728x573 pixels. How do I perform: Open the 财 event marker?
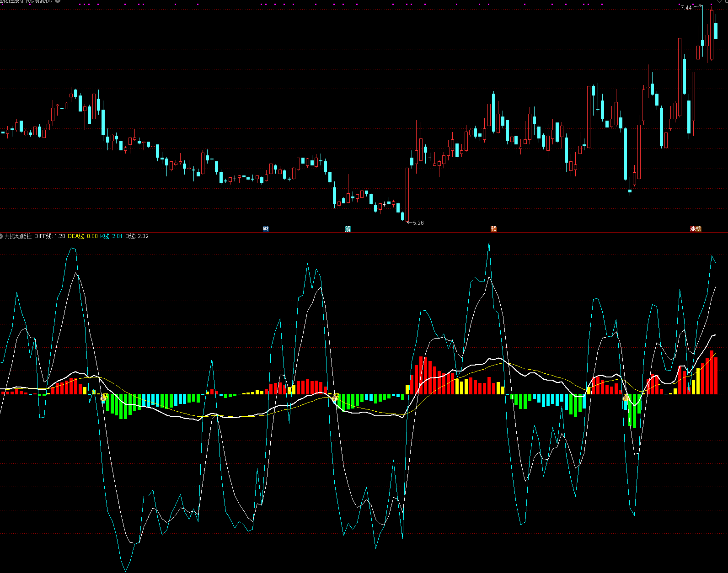coord(266,228)
